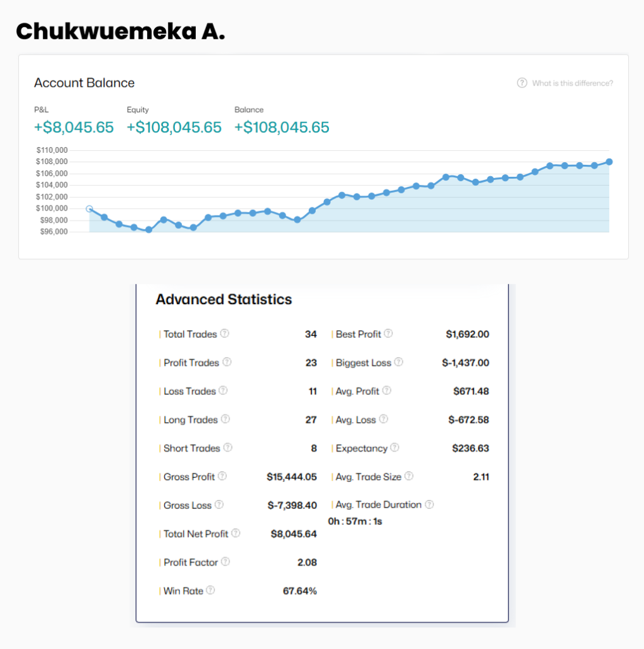Click the help icon beside Short Trades
The image size is (644, 649).
coord(228,448)
